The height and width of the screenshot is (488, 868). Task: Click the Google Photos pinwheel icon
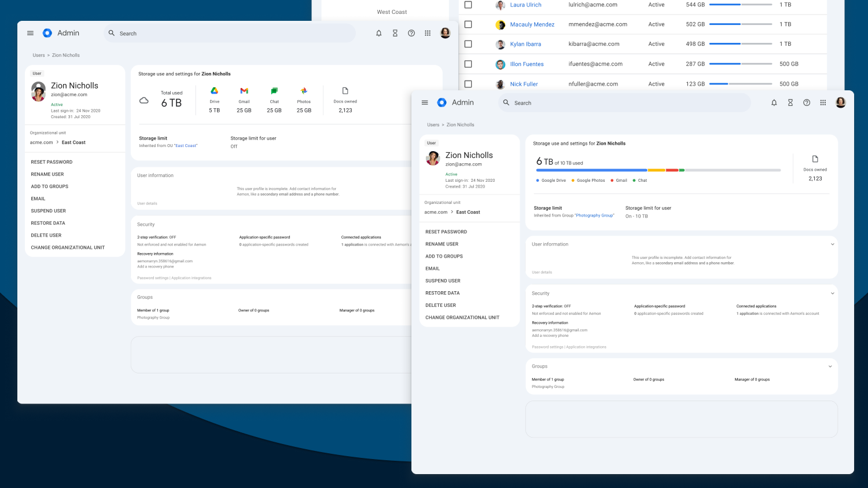pyautogui.click(x=304, y=91)
